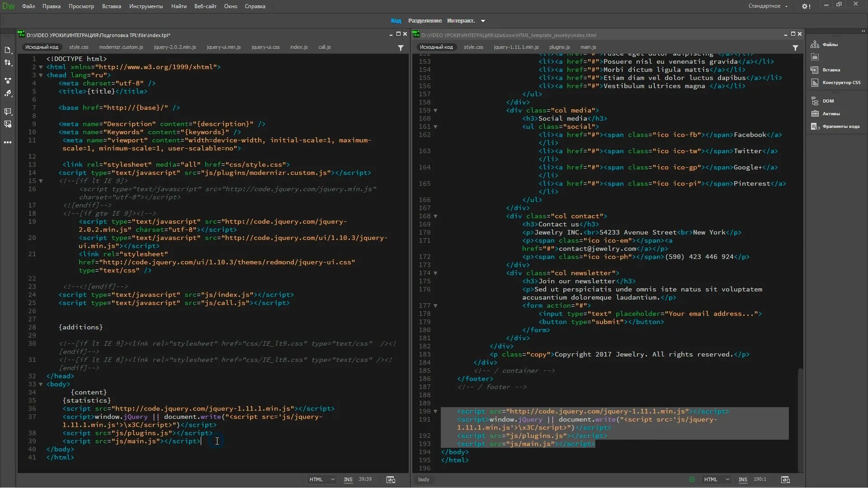
Task: Open the Фрагменты кода panel
Action: [835, 127]
